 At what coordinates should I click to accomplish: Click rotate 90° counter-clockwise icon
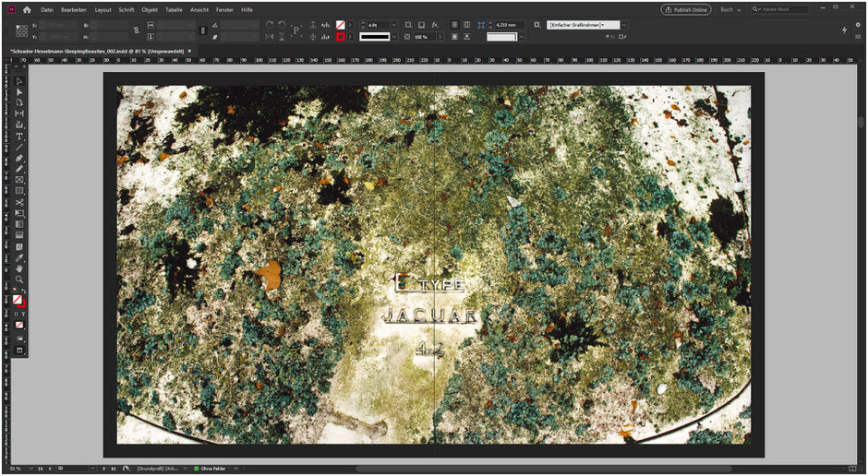click(282, 26)
